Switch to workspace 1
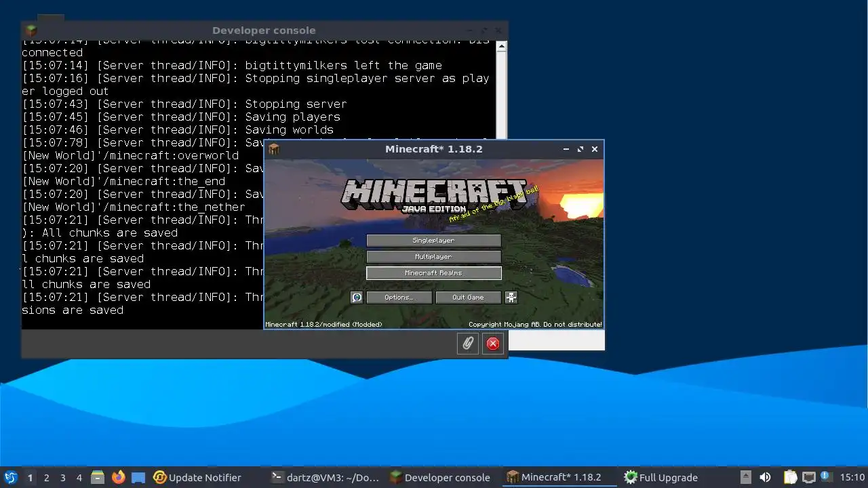 point(30,477)
